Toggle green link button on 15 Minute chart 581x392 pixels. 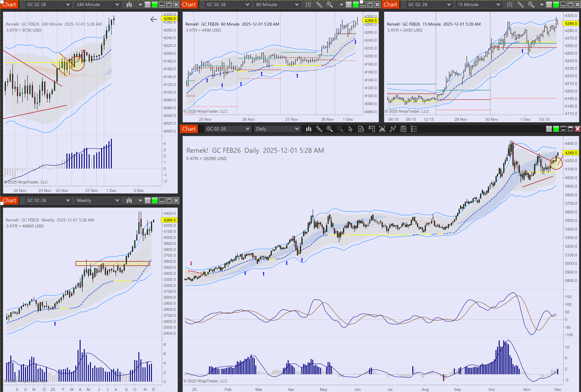point(556,4)
